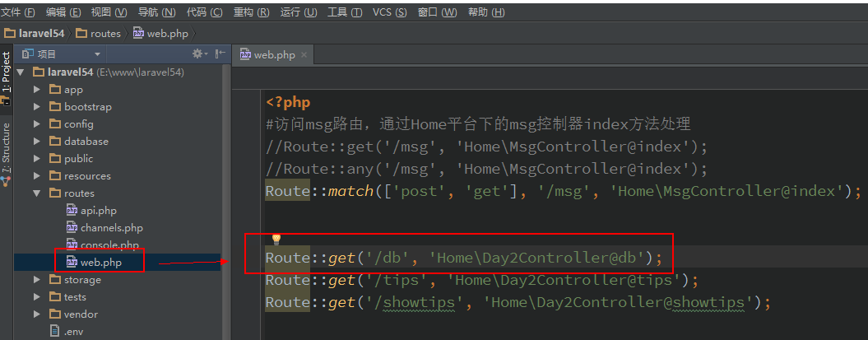Expand the vendor folder arrow
The width and height of the screenshot is (868, 340).
[x=37, y=314]
